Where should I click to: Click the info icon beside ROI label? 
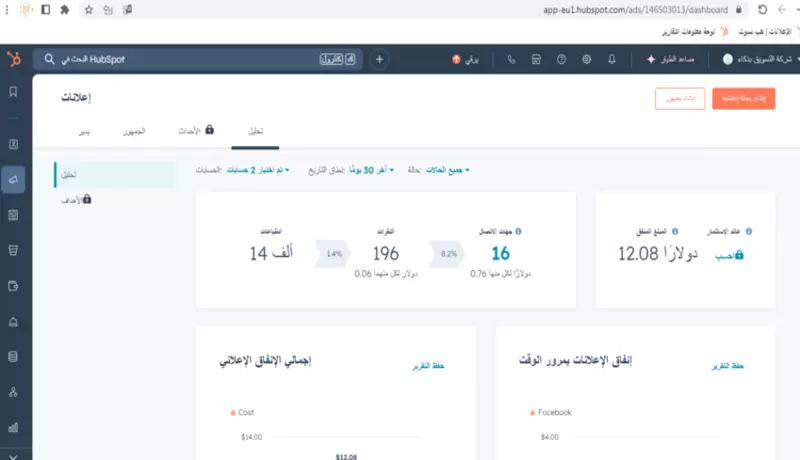748,232
